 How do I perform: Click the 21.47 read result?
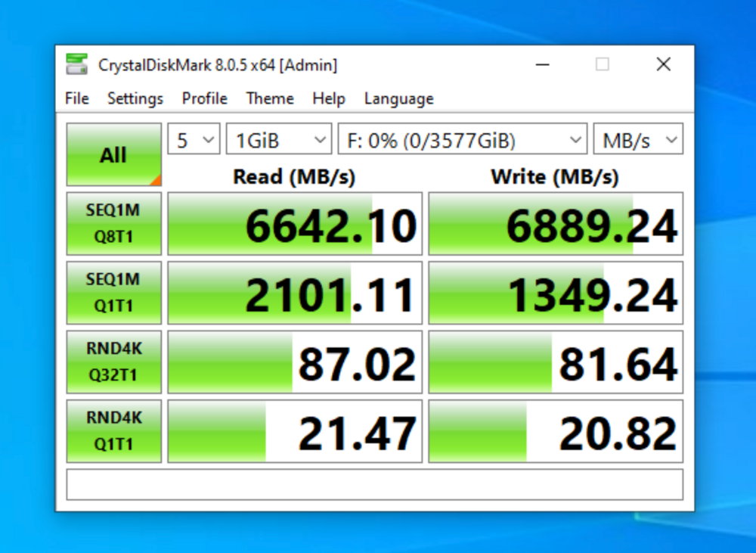295,430
